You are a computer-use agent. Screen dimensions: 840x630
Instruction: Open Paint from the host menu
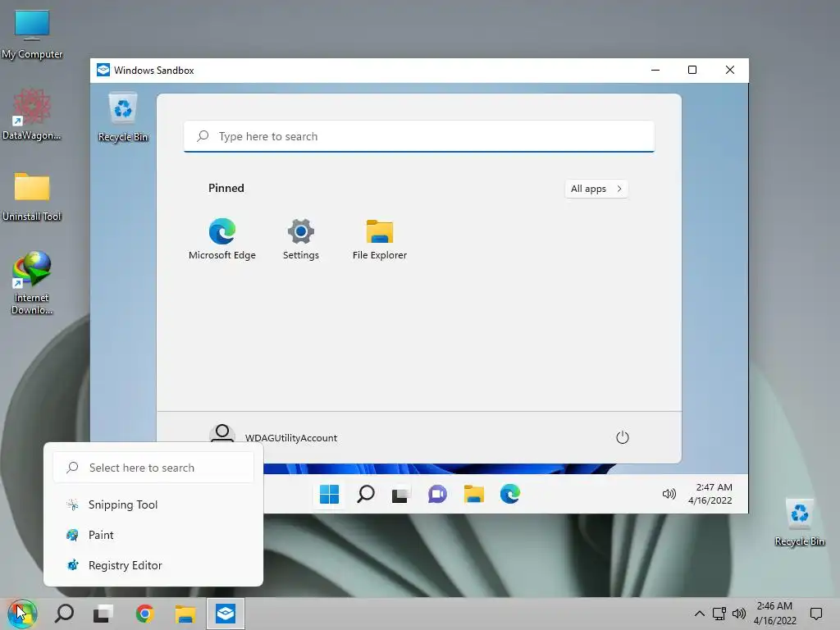click(153, 535)
